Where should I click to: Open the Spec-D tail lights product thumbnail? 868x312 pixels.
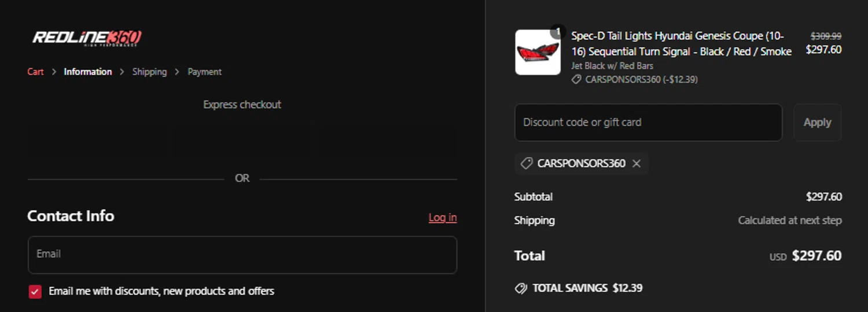pyautogui.click(x=538, y=53)
